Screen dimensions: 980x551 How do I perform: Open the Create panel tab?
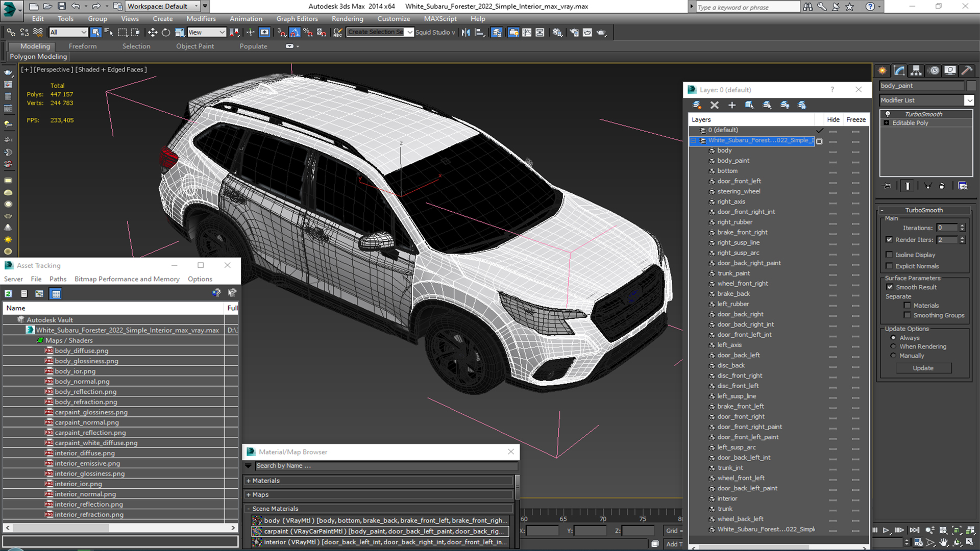(882, 70)
